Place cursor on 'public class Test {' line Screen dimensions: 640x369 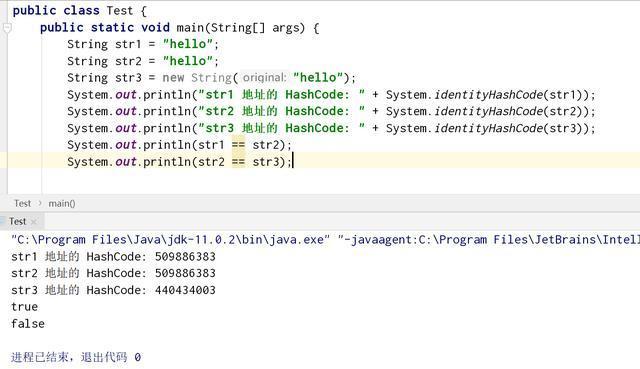pos(80,11)
